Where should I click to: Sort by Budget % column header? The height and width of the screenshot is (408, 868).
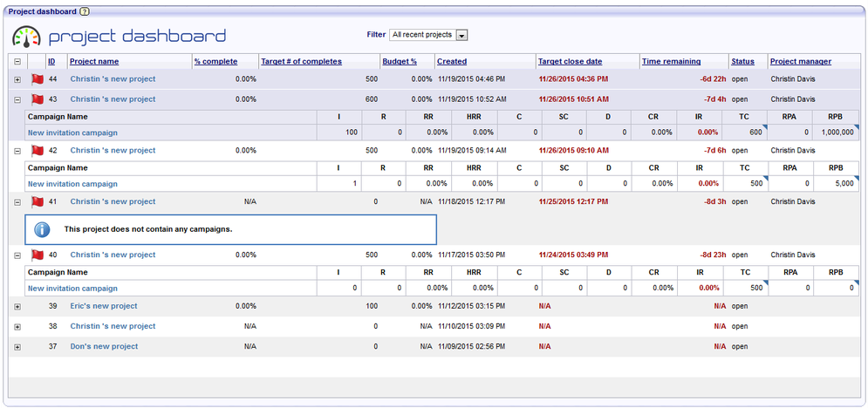click(400, 61)
